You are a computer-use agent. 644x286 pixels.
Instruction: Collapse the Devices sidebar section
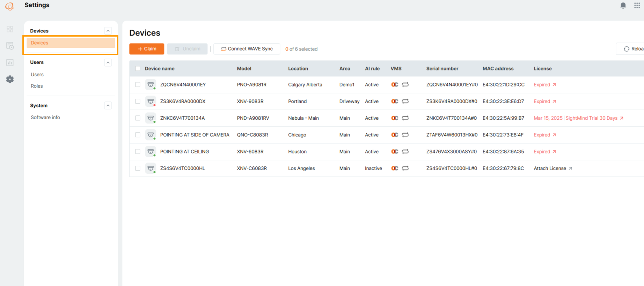pos(108,31)
